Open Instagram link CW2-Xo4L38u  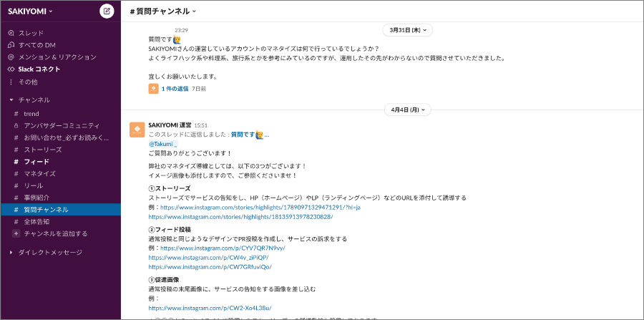tap(210, 308)
